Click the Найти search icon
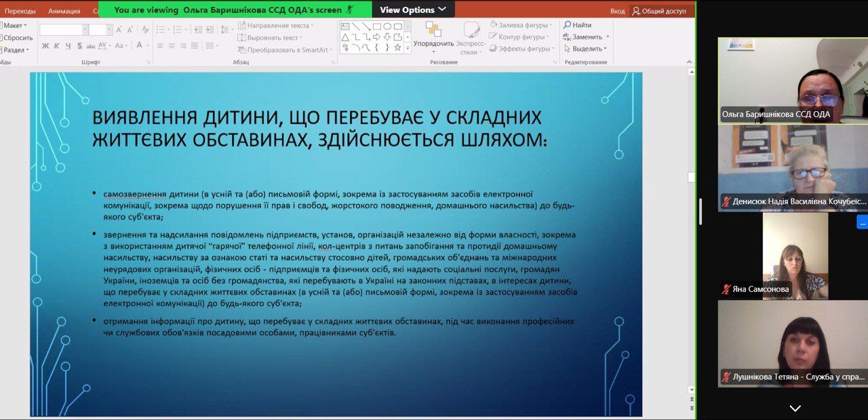 pos(567,25)
